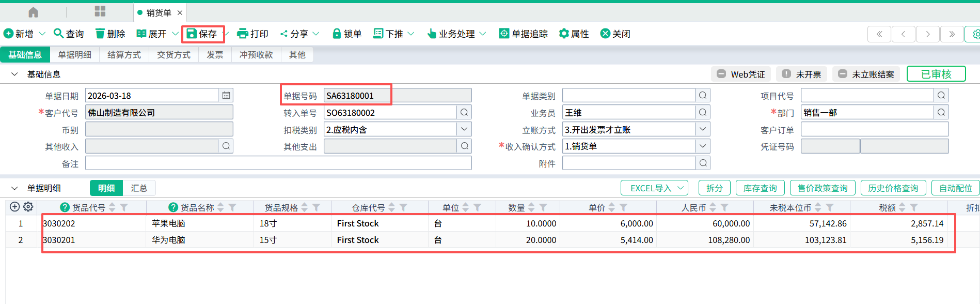Switch to the 结算方式 tab
The image size is (980, 304).
coord(124,55)
